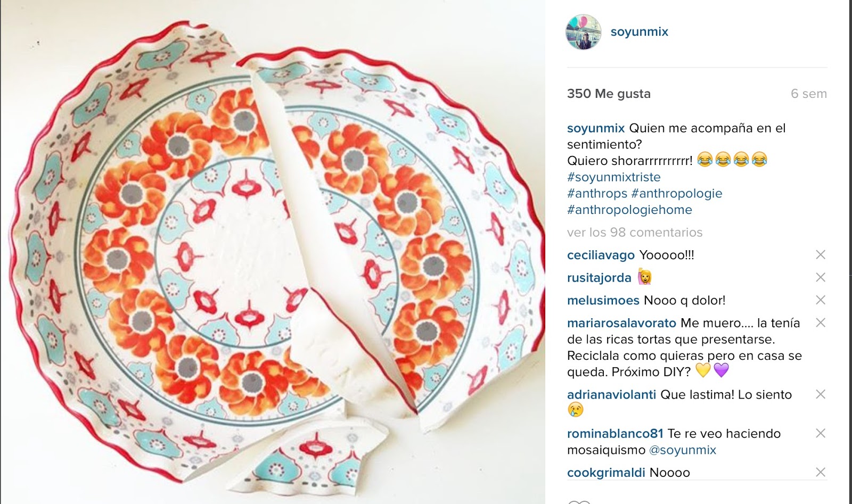Open the broken plate photo
Image resolution: width=852 pixels, height=504 pixels.
coord(273,252)
